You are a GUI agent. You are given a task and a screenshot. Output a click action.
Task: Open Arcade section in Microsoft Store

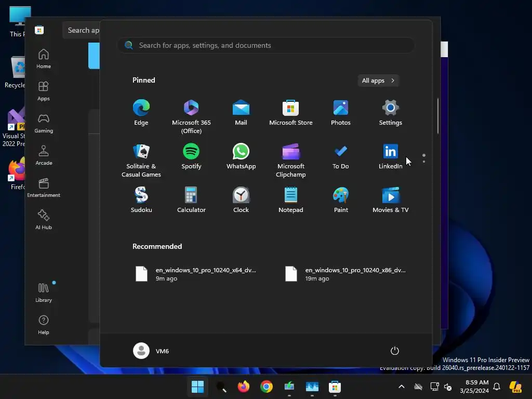coord(44,156)
